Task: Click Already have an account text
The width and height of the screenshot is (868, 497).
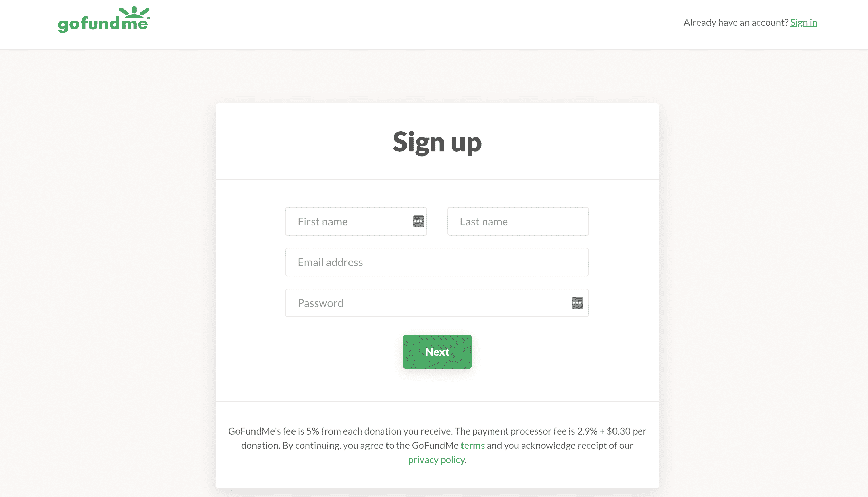Action: click(x=736, y=22)
